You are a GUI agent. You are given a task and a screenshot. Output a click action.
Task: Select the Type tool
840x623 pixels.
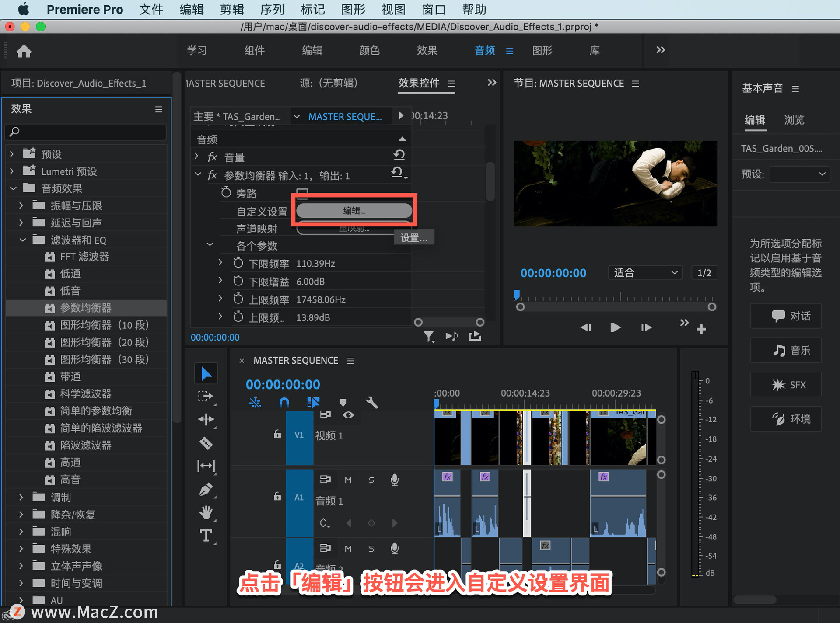pyautogui.click(x=206, y=536)
